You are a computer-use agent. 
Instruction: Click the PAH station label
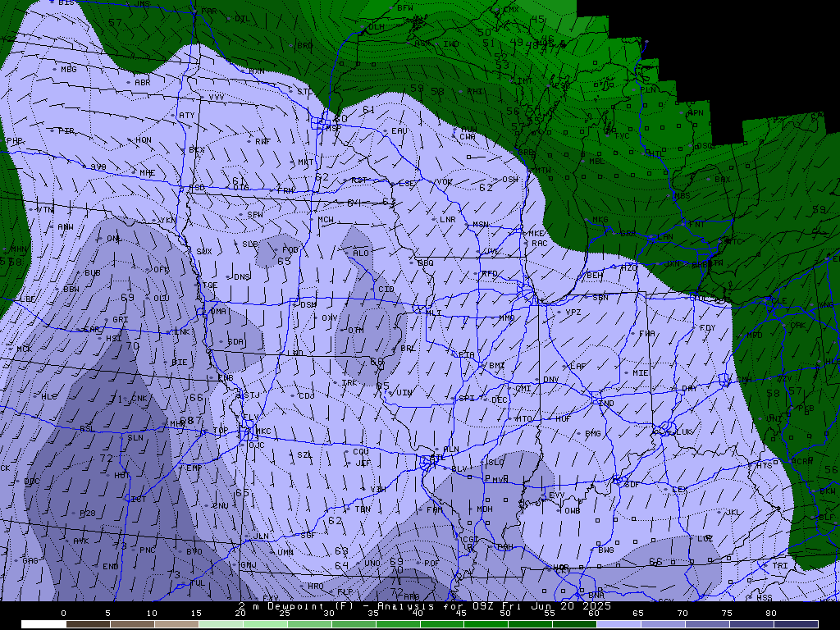(505, 547)
